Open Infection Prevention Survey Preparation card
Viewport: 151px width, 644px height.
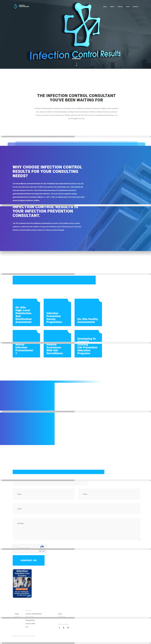click(57, 312)
